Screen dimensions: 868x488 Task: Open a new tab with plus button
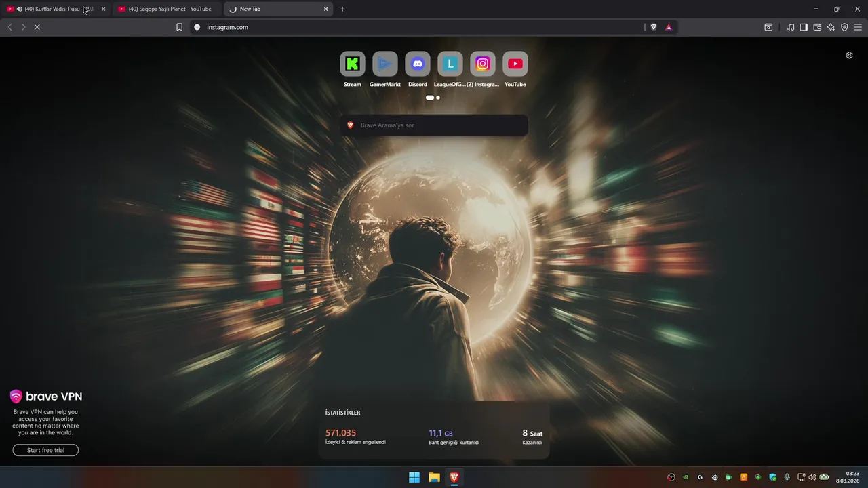[342, 9]
